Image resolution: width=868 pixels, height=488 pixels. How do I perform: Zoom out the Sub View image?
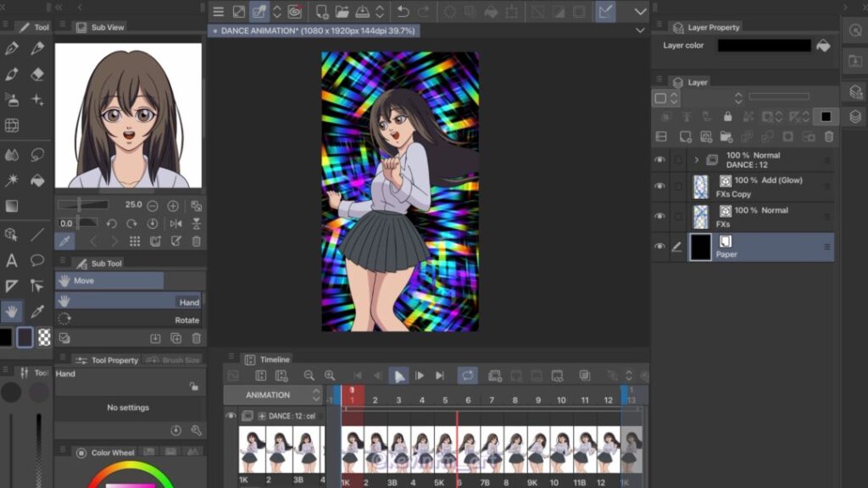pyautogui.click(x=153, y=207)
